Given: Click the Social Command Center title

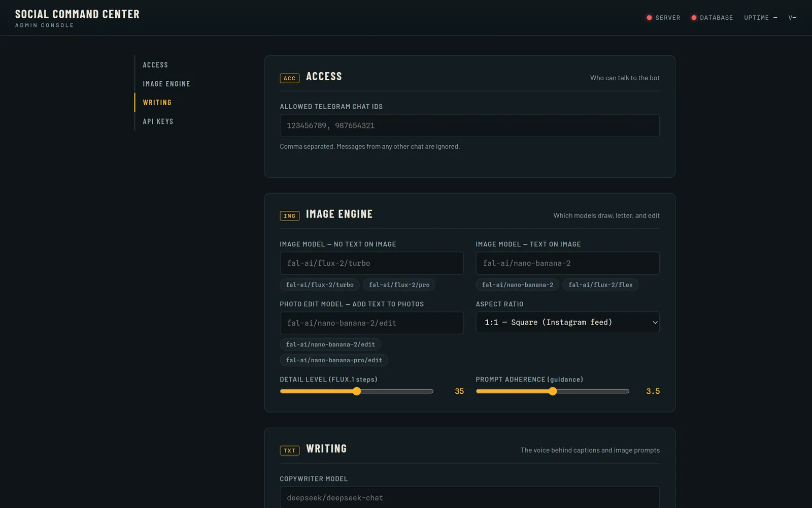Looking at the screenshot, I should click(x=77, y=14).
